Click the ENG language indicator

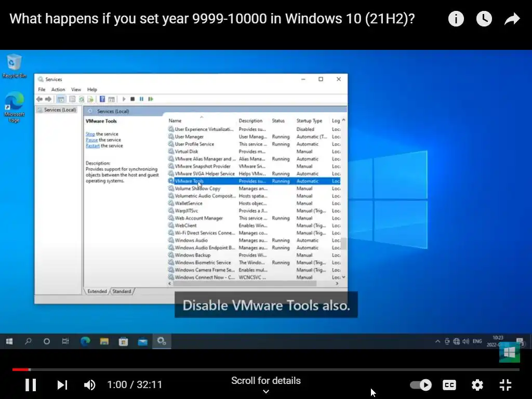pos(477,341)
